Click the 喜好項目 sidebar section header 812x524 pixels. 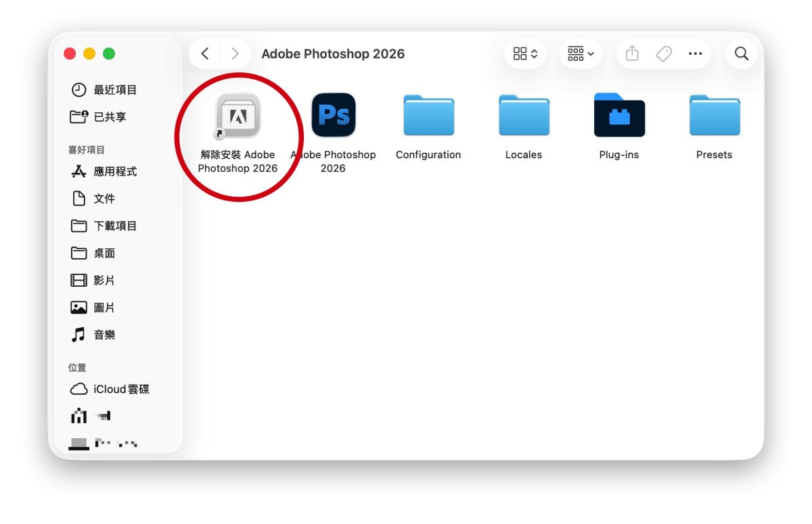pyautogui.click(x=87, y=150)
